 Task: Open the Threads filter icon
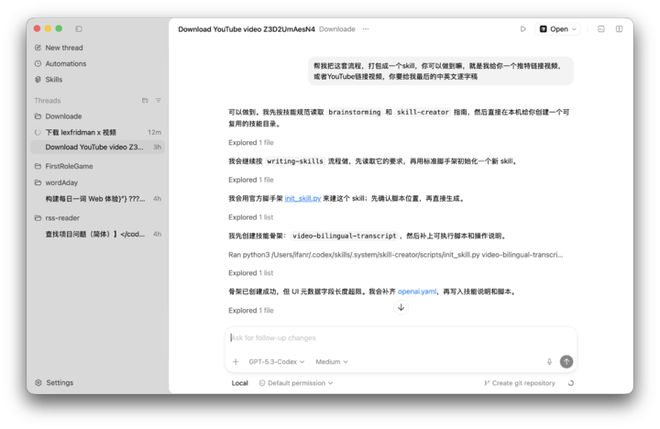pos(158,100)
